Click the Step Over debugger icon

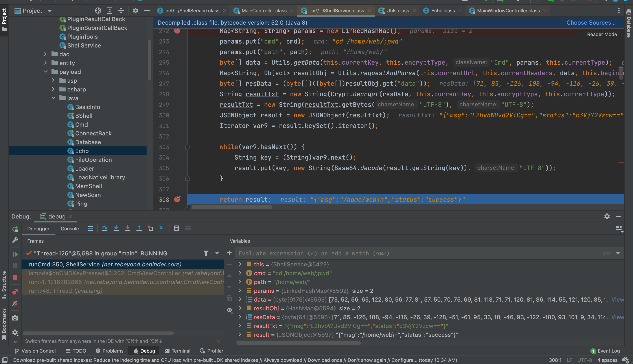tap(105, 228)
